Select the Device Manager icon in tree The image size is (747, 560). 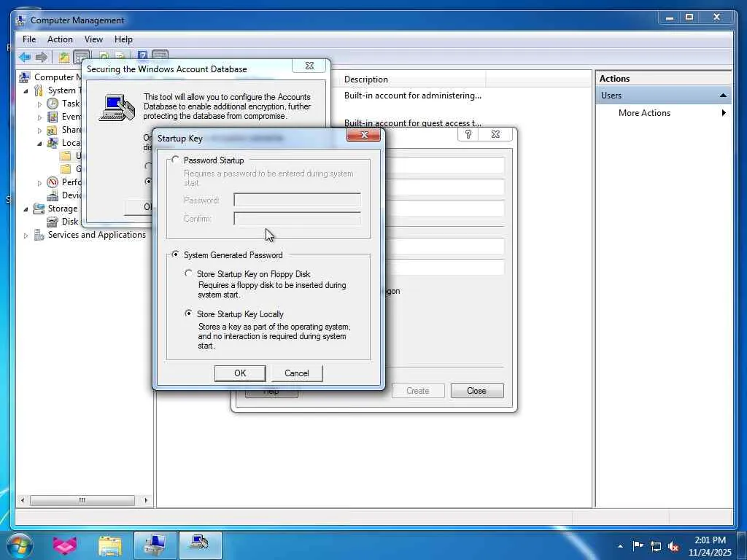(x=53, y=195)
